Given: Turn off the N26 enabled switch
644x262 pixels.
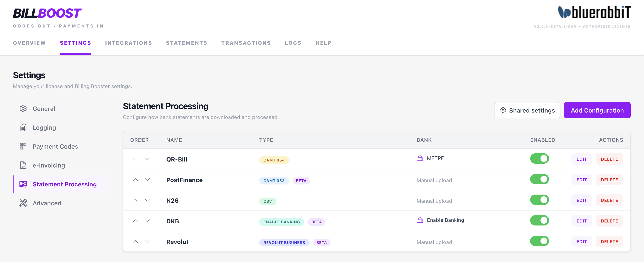Looking at the screenshot, I should point(539,200).
